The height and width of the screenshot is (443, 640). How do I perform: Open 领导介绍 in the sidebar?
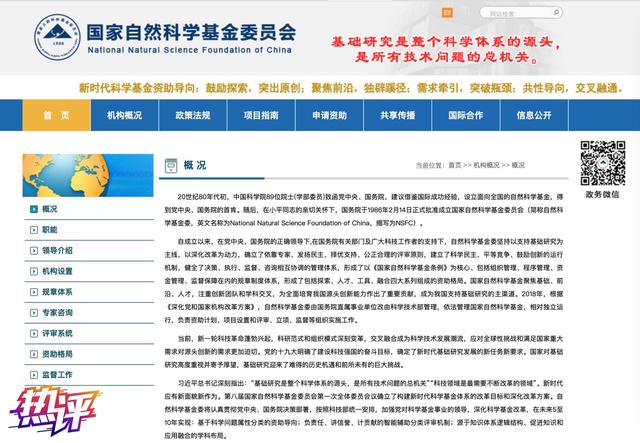[57, 250]
